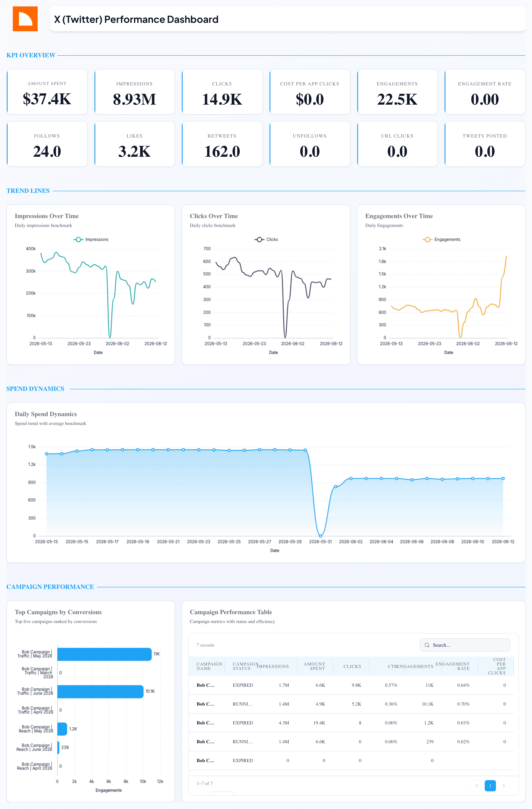Focus the campaign table Search field
The width and height of the screenshot is (532, 809).
click(x=465, y=645)
